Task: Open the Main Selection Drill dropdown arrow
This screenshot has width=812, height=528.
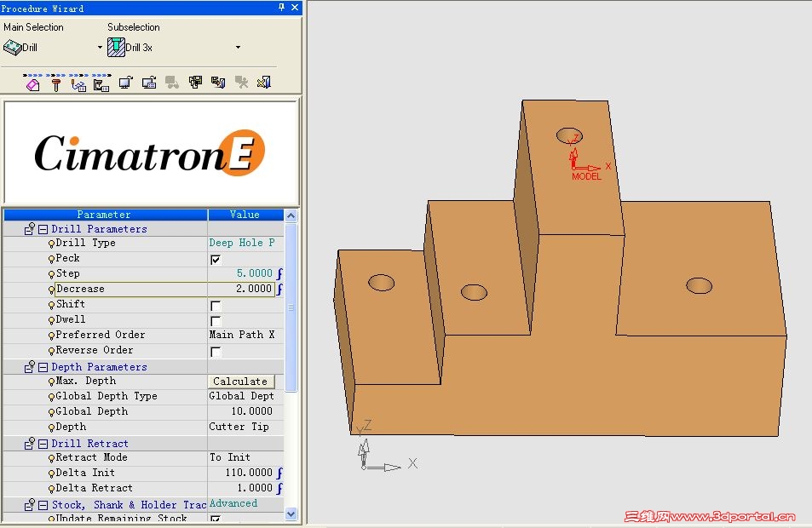Action: (100, 47)
